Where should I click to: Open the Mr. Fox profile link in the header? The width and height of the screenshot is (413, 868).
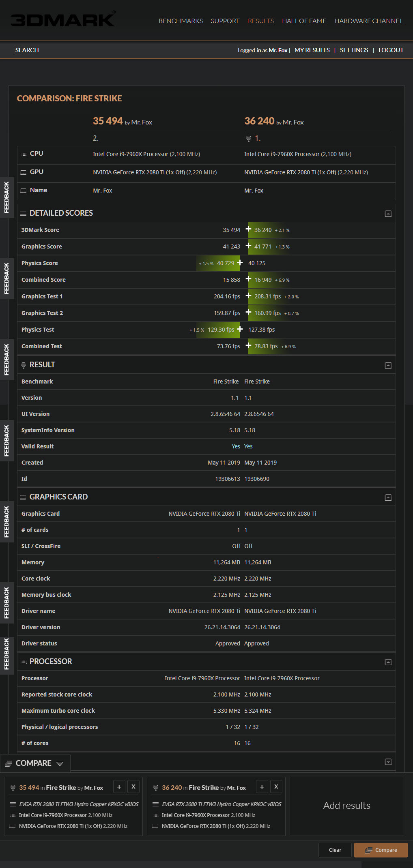point(278,50)
